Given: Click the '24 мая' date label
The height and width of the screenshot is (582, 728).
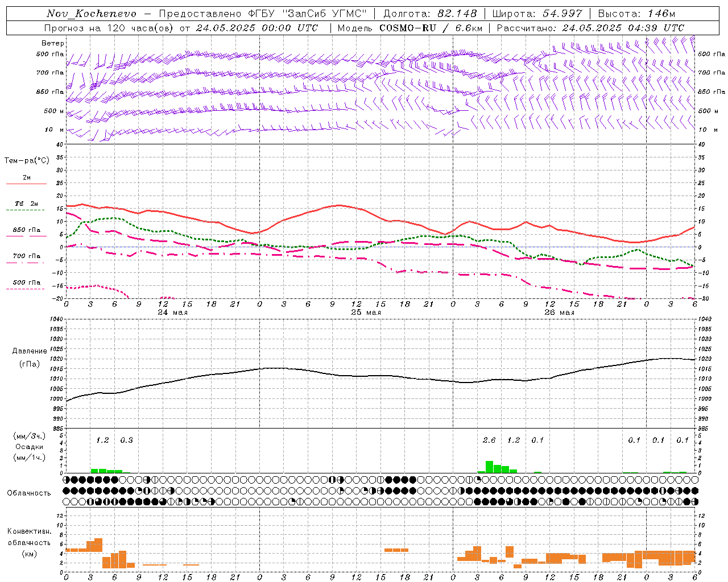Looking at the screenshot, I should (172, 313).
